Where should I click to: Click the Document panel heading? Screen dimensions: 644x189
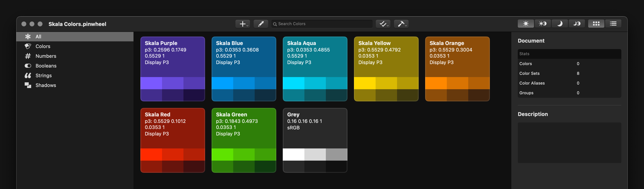(x=531, y=41)
